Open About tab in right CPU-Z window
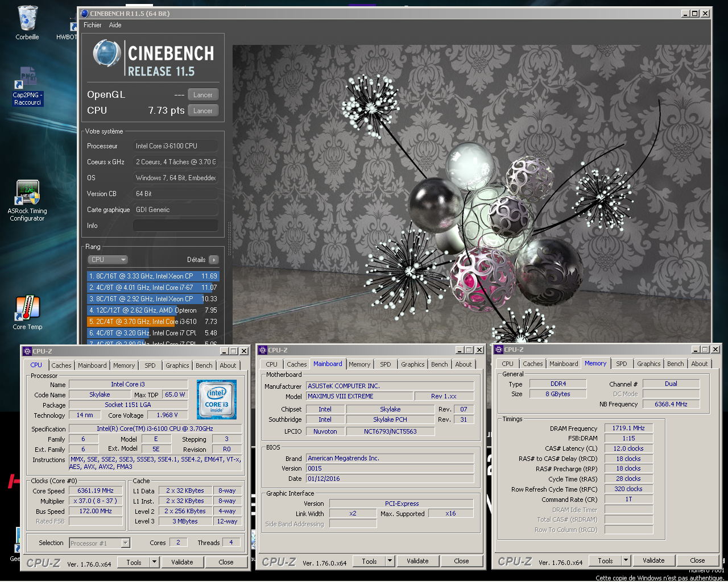Screen dimensions: 728x582 (x=700, y=364)
